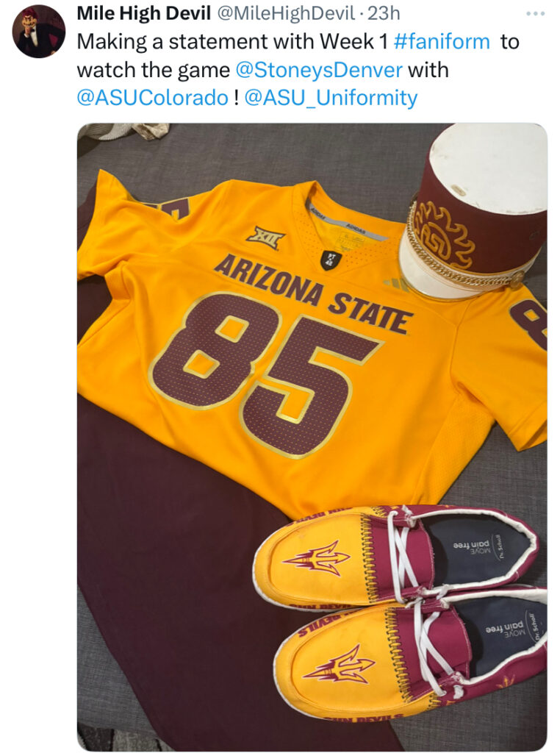Click the Arizona State wordmark on jersey
This screenshot has height=753, width=560.
tap(313, 293)
